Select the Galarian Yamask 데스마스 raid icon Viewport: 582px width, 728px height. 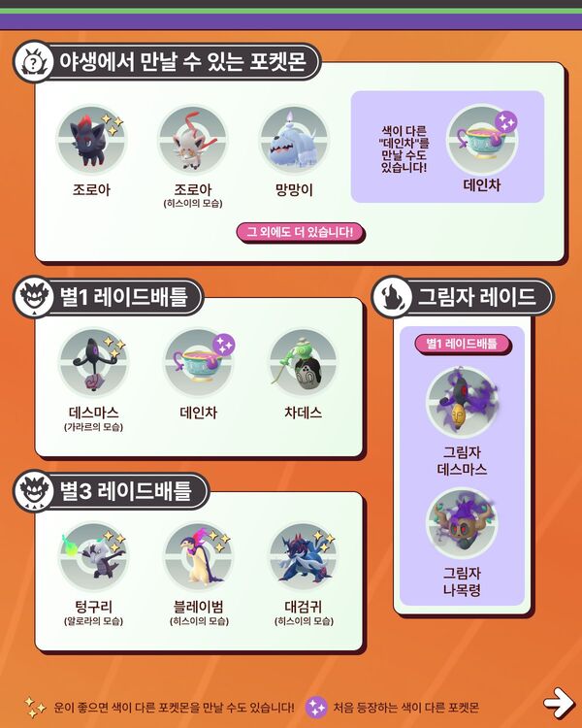[93, 364]
